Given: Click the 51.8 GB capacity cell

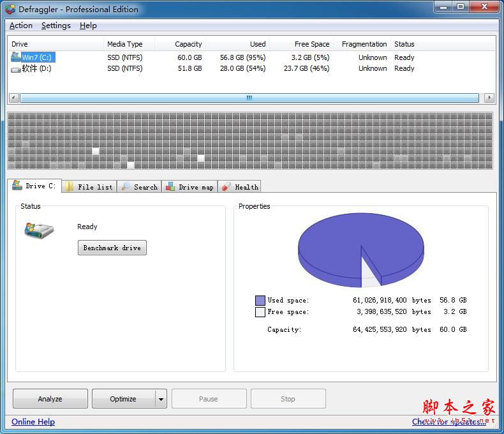Looking at the screenshot, I should pyautogui.click(x=189, y=68).
